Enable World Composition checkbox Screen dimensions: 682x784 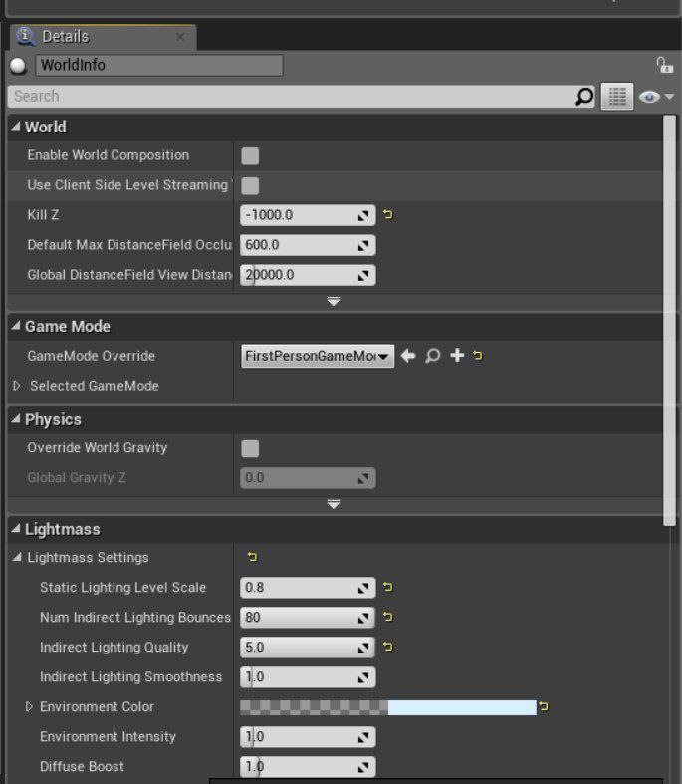pos(250,156)
